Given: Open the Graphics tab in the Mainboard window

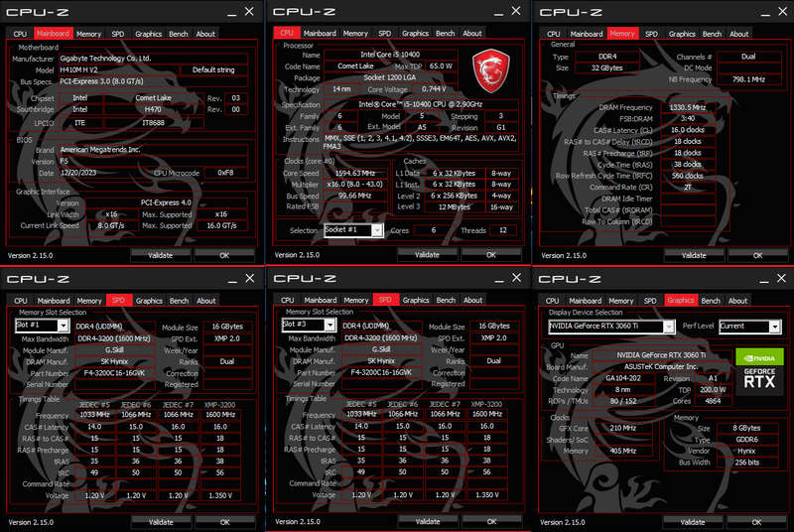Looking at the screenshot, I should point(148,34).
